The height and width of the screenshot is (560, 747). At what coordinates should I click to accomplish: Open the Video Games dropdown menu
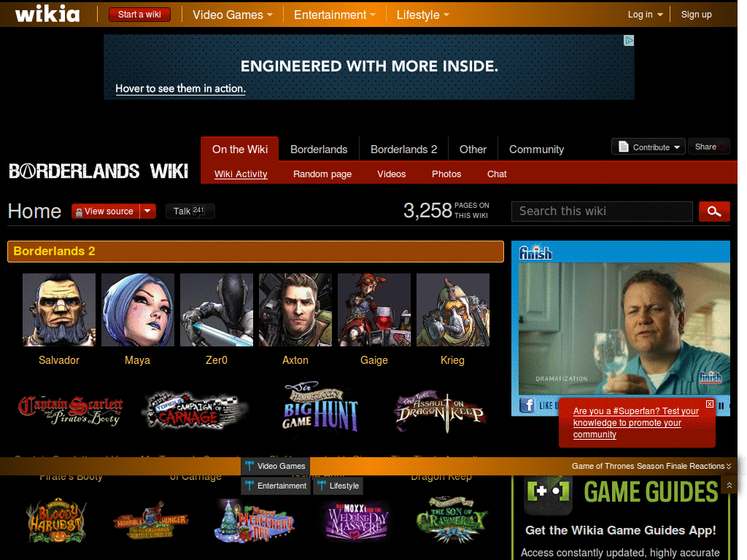click(233, 15)
